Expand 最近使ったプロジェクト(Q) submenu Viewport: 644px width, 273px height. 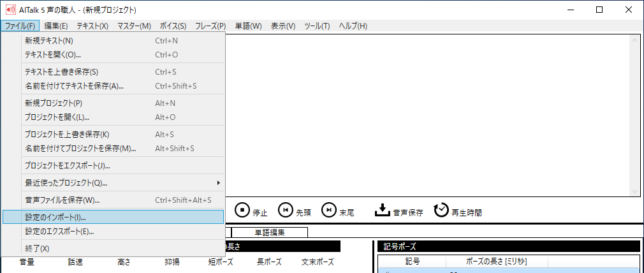click(x=113, y=182)
